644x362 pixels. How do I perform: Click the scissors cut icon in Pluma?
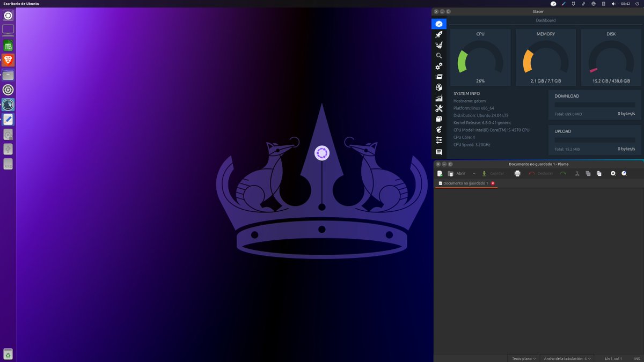point(577,173)
